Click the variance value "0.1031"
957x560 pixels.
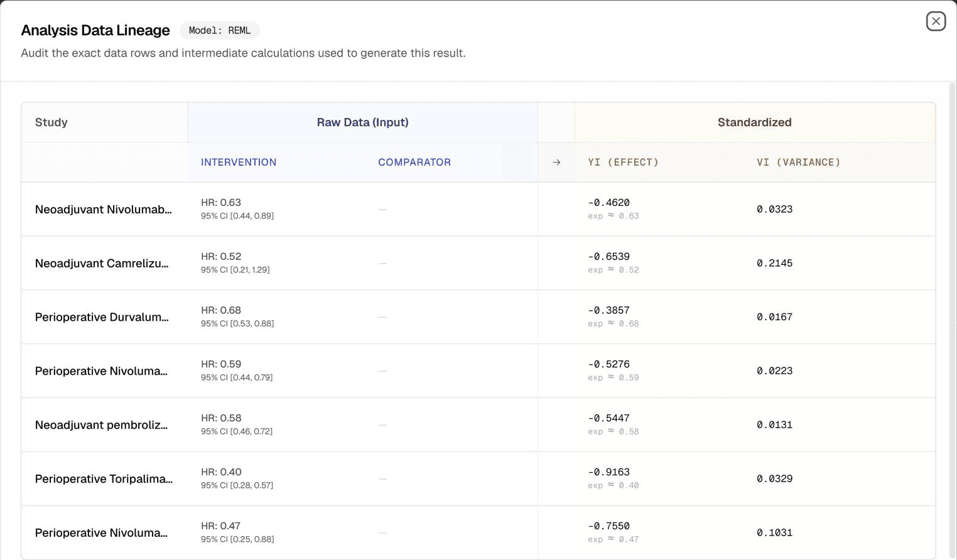[x=774, y=533]
